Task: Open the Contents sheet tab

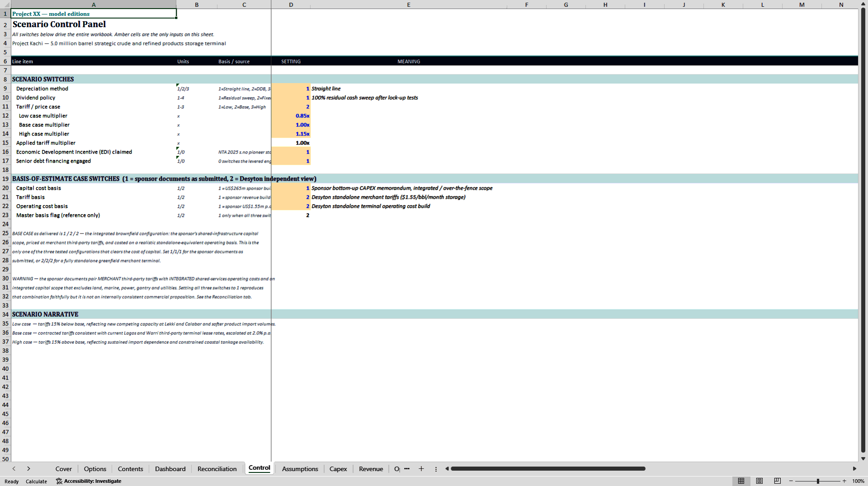Action: point(130,469)
